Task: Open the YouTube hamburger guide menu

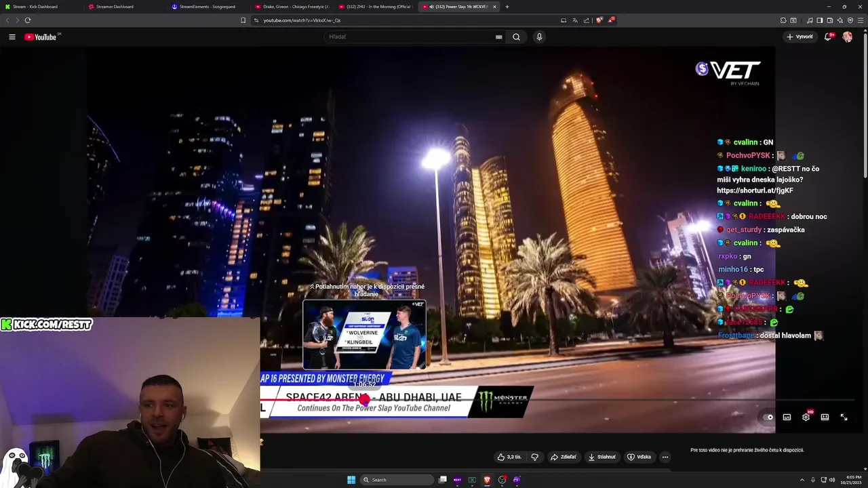Action: pyautogui.click(x=12, y=37)
